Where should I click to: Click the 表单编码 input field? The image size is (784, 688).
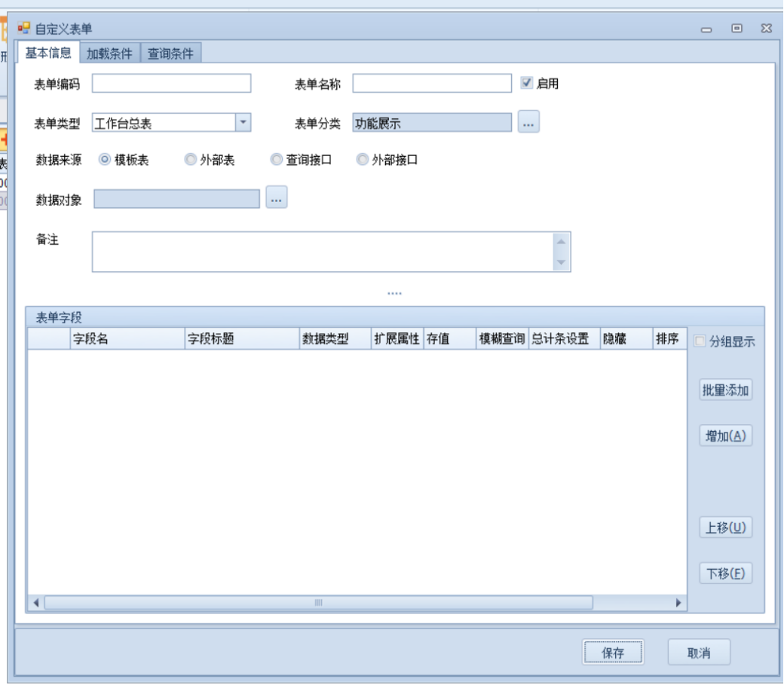tap(171, 84)
